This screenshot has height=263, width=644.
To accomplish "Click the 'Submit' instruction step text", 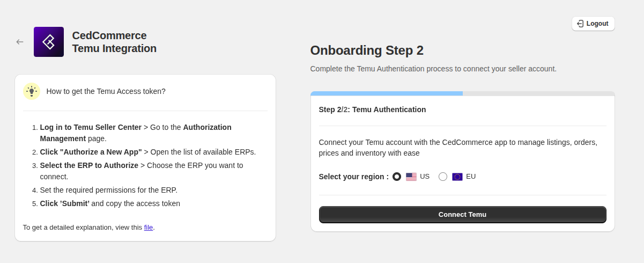I will click(x=65, y=203).
